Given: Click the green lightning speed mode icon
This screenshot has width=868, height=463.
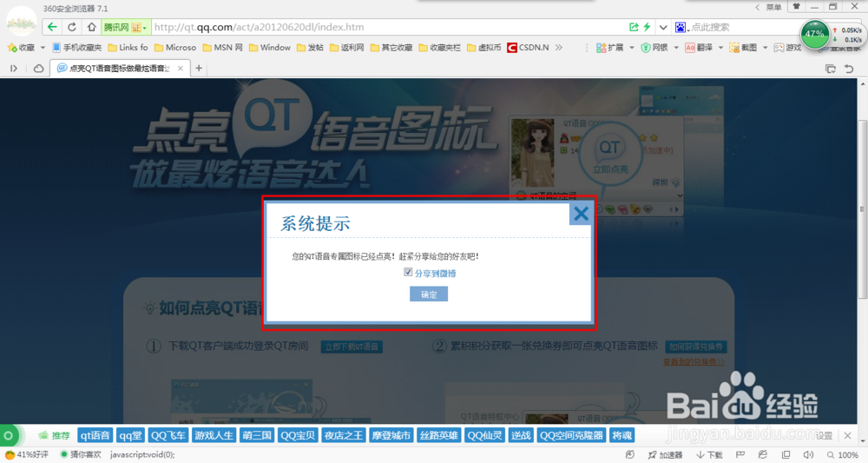Looking at the screenshot, I should (647, 27).
